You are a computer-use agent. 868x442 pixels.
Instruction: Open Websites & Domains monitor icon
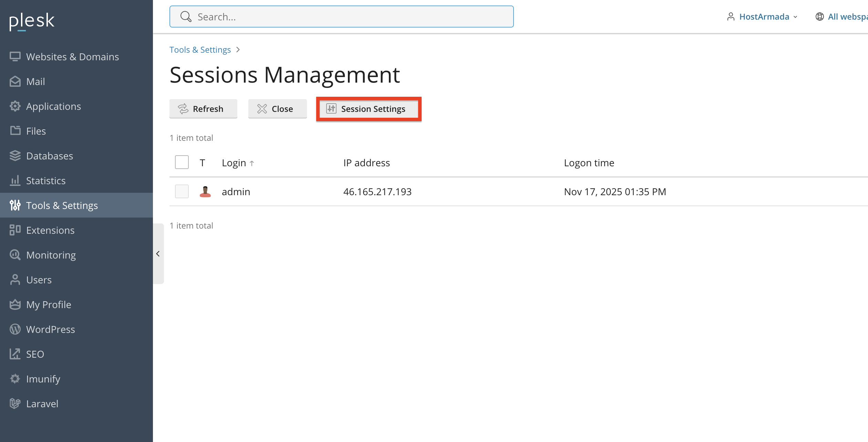15,56
